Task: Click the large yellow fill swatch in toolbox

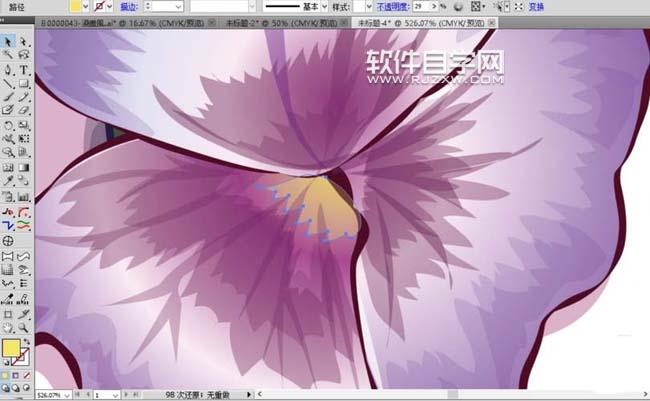Action: click(11, 348)
